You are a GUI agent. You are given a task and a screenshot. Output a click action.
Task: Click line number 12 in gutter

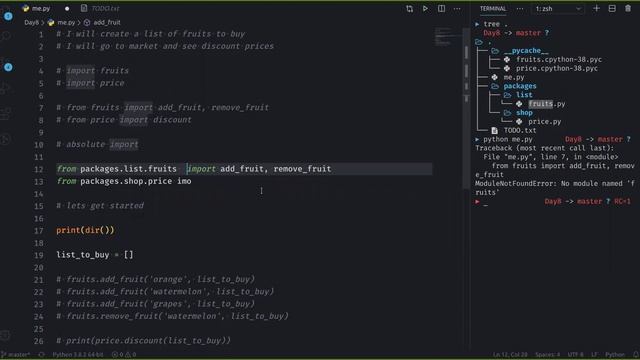[x=38, y=169]
